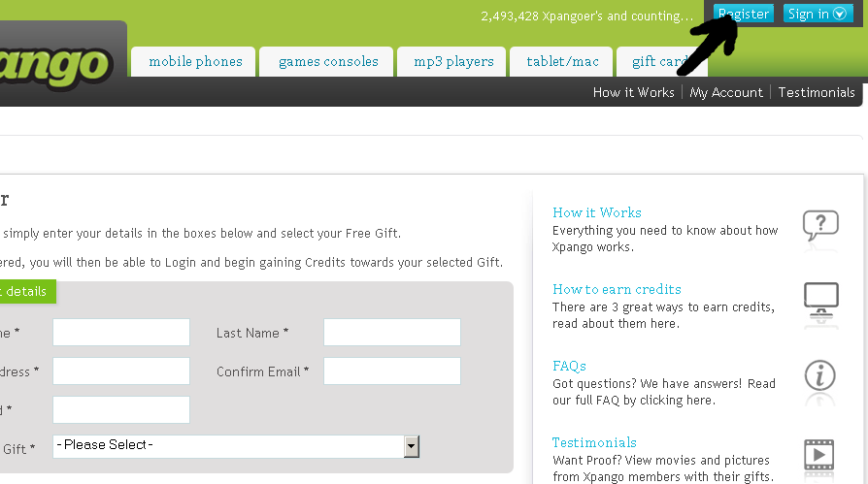Go to My Account
Viewport: 868px width, 484px height.
(x=725, y=92)
